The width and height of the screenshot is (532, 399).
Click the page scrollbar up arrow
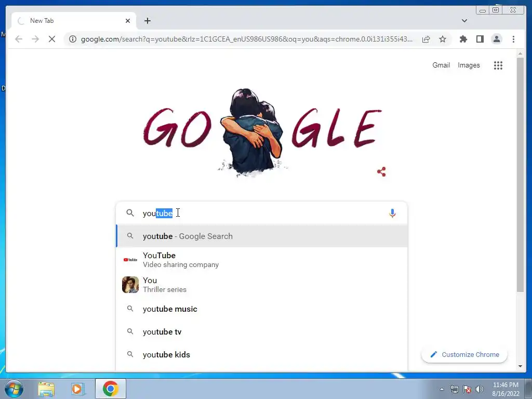pyautogui.click(x=520, y=54)
